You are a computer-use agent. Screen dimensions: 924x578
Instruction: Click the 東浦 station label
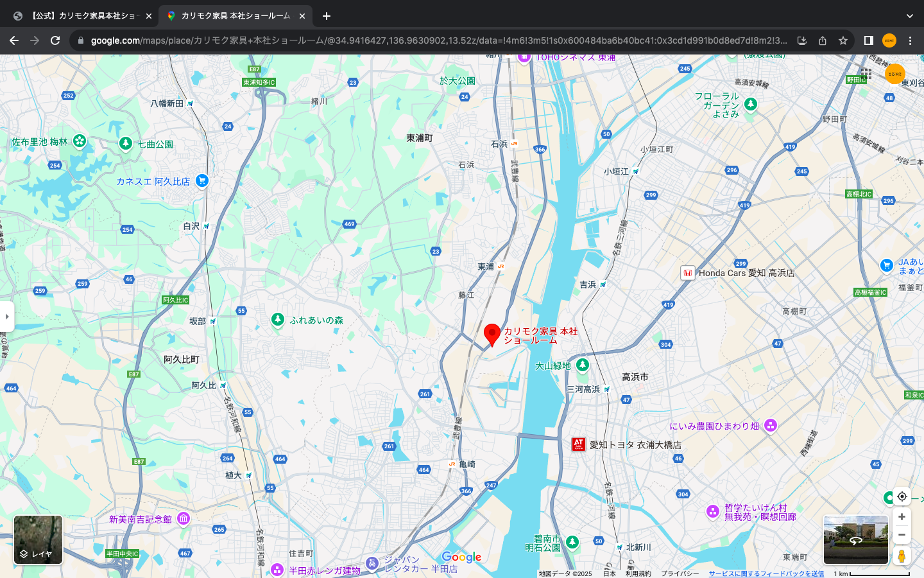click(486, 267)
